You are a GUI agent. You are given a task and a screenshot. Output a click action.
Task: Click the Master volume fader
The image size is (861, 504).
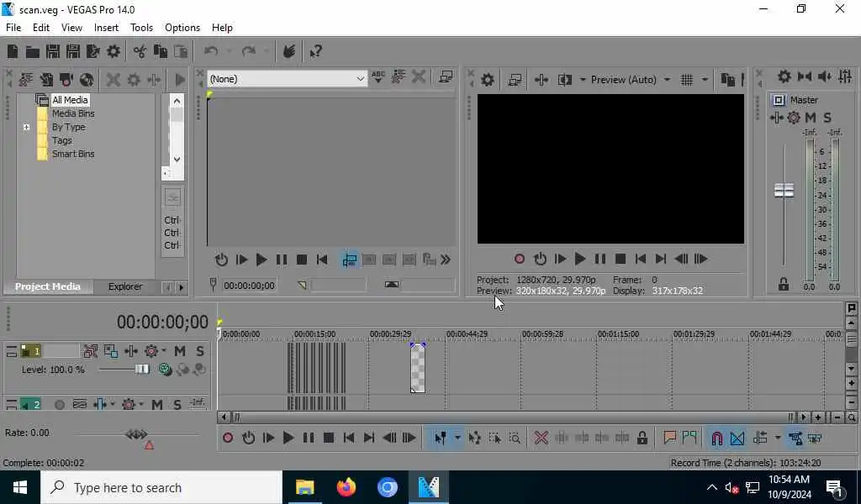(x=784, y=191)
